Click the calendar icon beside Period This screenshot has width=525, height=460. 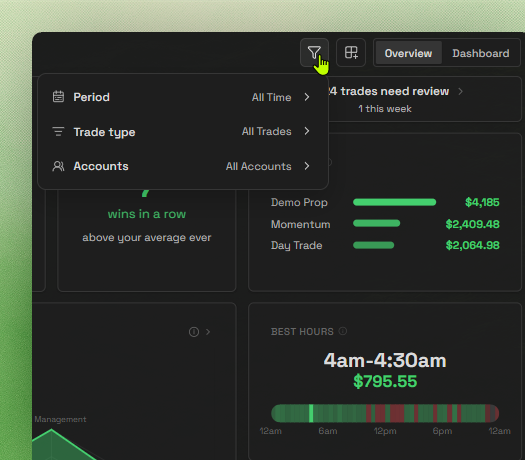[x=58, y=97]
